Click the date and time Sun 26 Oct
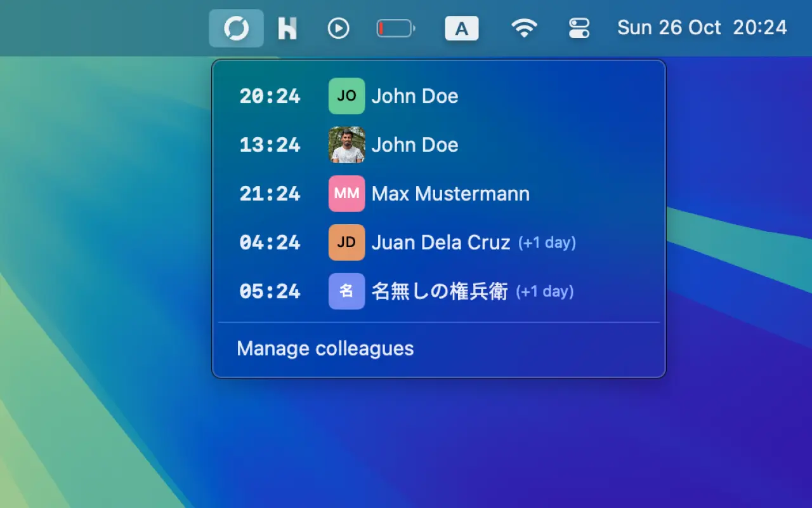The image size is (812, 508). (x=702, y=28)
